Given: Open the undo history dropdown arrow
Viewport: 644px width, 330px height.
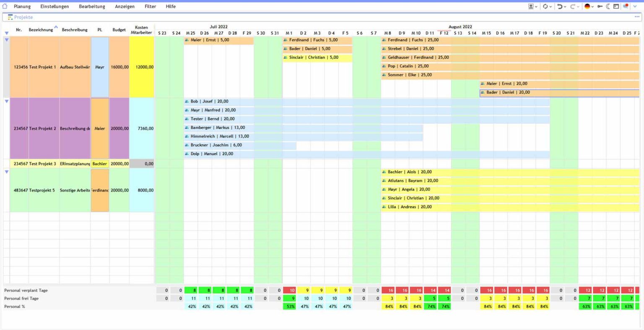Looking at the screenshot, I should coord(565,6).
